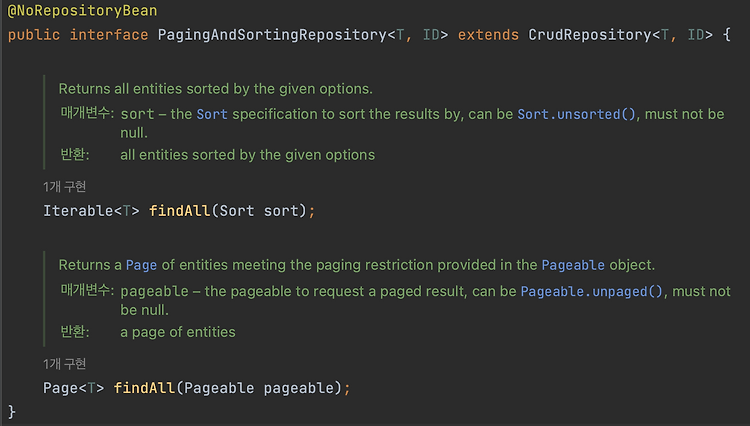Click findAll in the Pageable method signature
The height and width of the screenshot is (426, 750).
144,388
